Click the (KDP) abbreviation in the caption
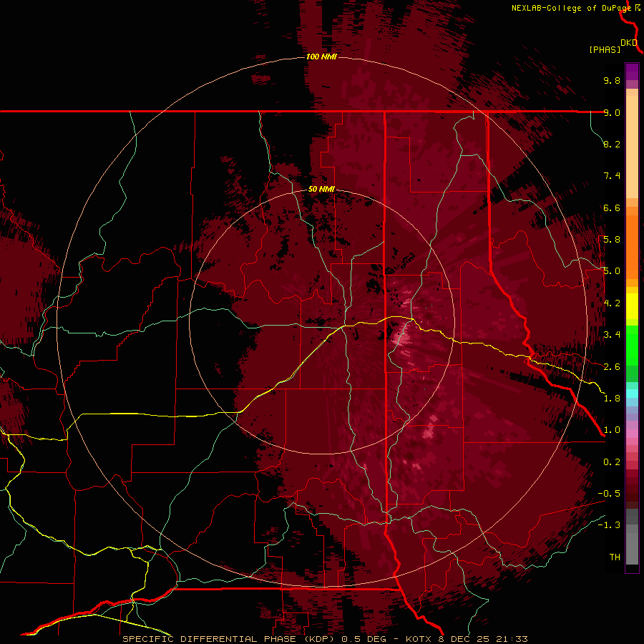Viewport: 644px width, 644px height. coord(320,639)
